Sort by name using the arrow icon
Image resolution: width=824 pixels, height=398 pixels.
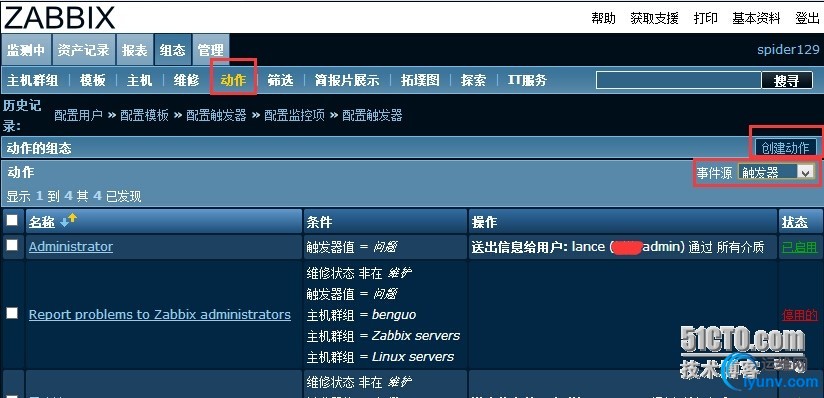point(68,221)
